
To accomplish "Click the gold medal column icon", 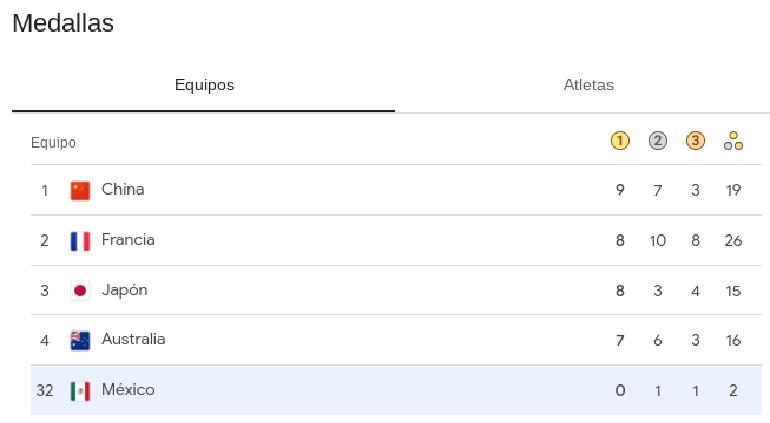I will coord(620,141).
